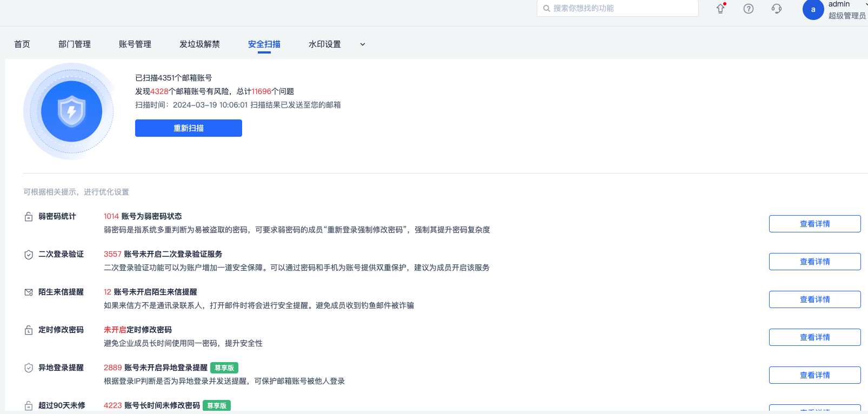The width and height of the screenshot is (868, 414).
Task: View details for 异地登录提醒
Action: point(815,375)
